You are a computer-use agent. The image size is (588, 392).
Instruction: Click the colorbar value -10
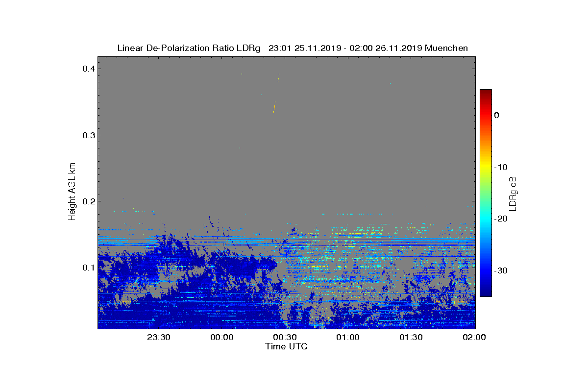pyautogui.click(x=500, y=167)
